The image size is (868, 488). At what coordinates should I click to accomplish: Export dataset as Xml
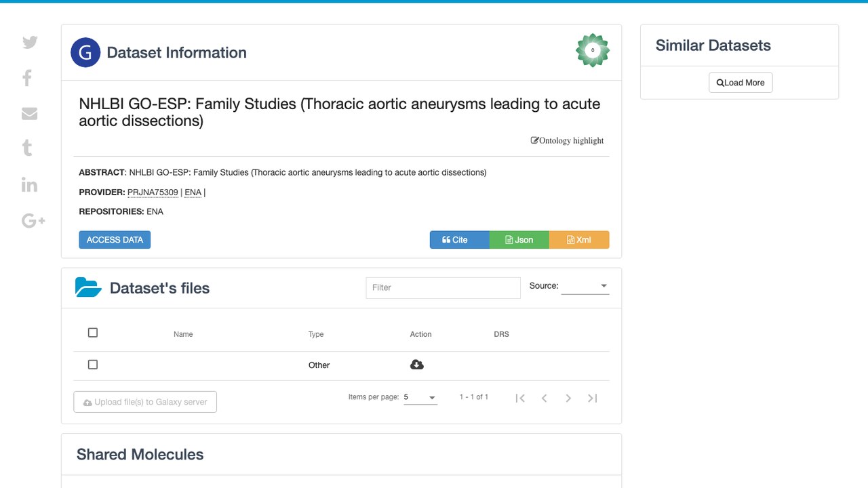579,240
